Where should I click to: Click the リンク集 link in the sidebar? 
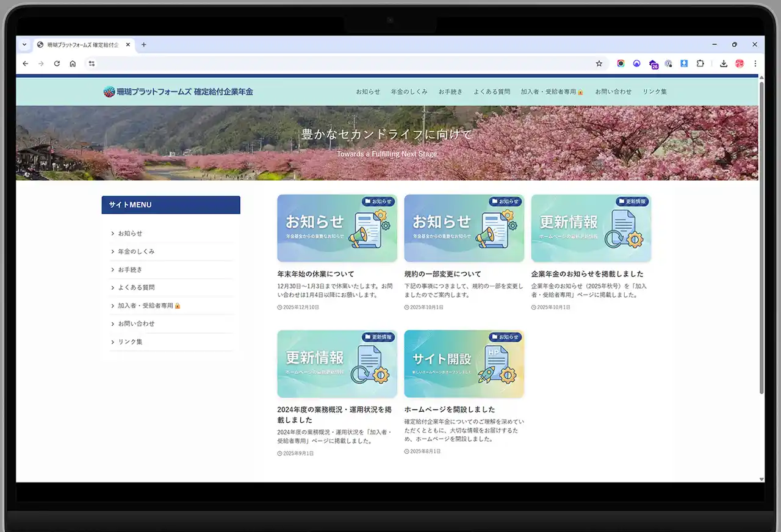click(130, 342)
